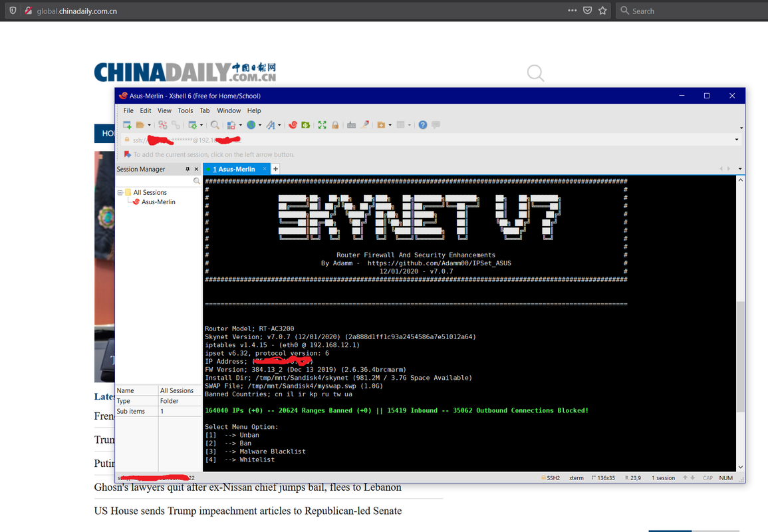This screenshot has width=768, height=532.
Task: Toggle the Session Manager pin icon
Action: tap(188, 169)
